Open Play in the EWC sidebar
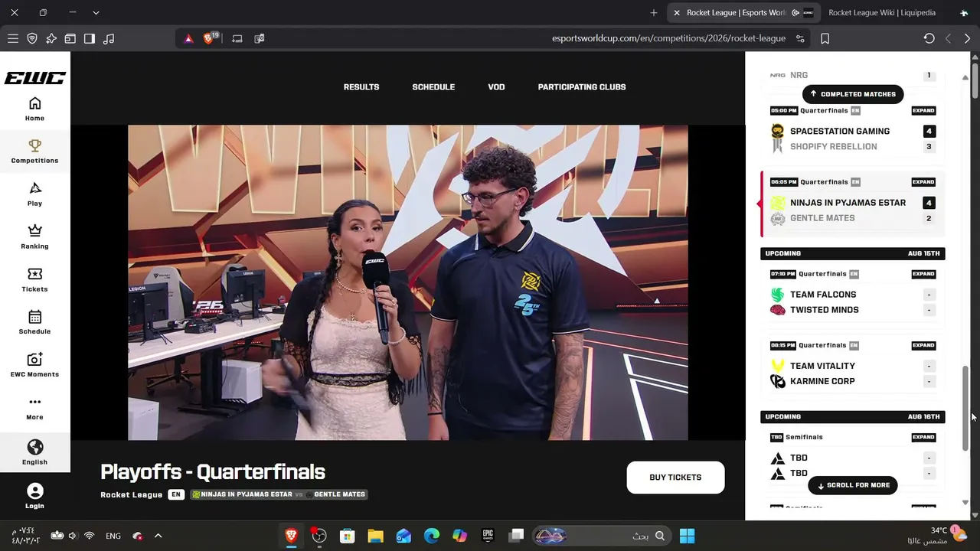 [34, 194]
